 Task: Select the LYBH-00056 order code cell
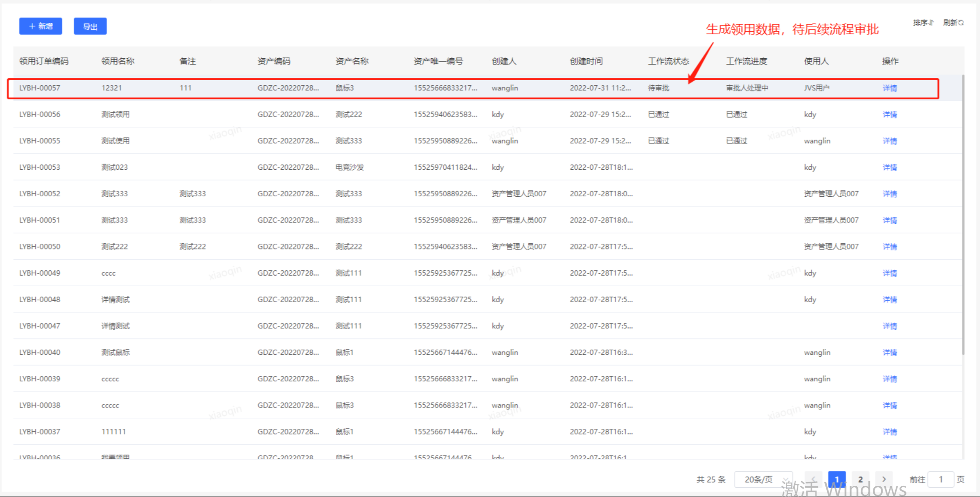[40, 115]
